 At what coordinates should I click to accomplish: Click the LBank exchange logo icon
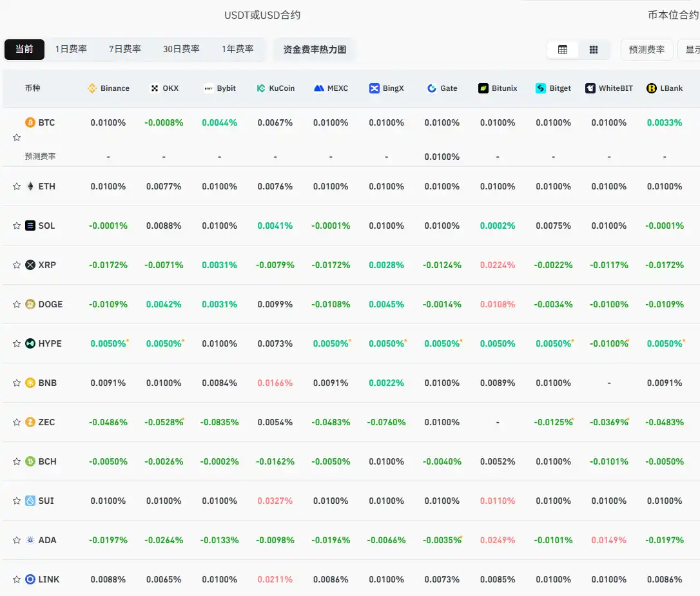point(652,88)
